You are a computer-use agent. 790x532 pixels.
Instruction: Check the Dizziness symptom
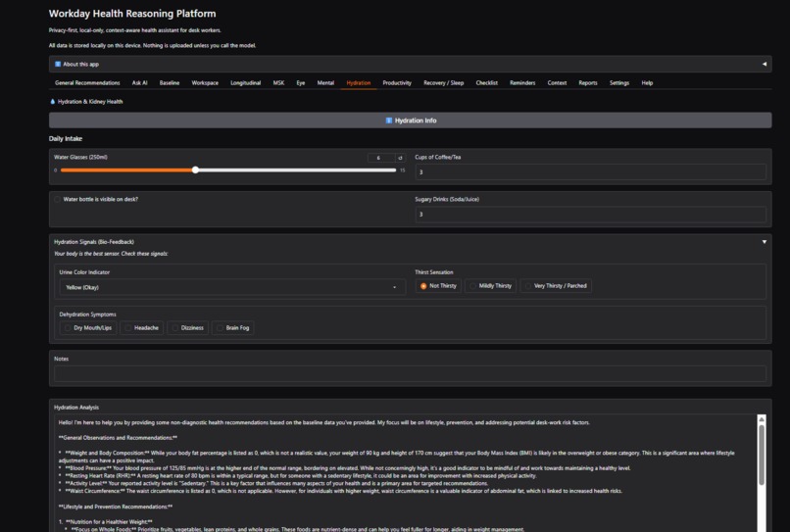pos(187,328)
